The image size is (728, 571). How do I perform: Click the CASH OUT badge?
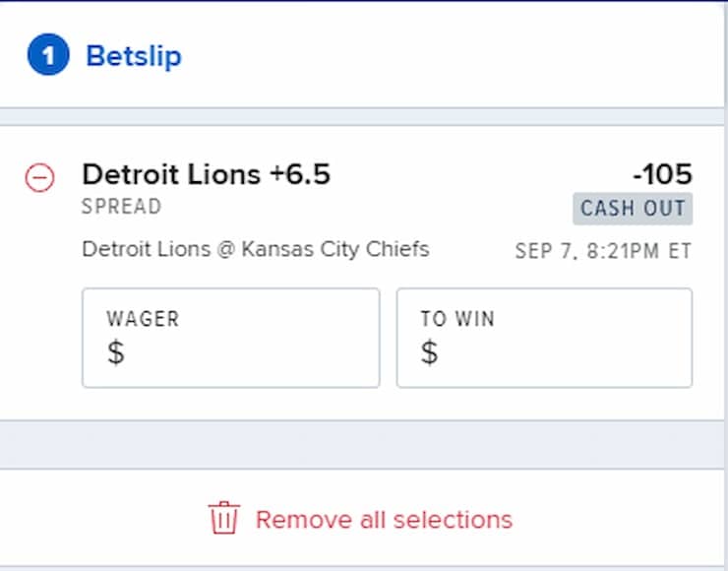633,208
